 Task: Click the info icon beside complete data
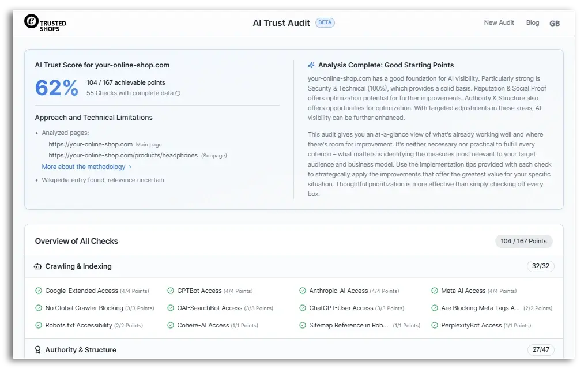178,93
